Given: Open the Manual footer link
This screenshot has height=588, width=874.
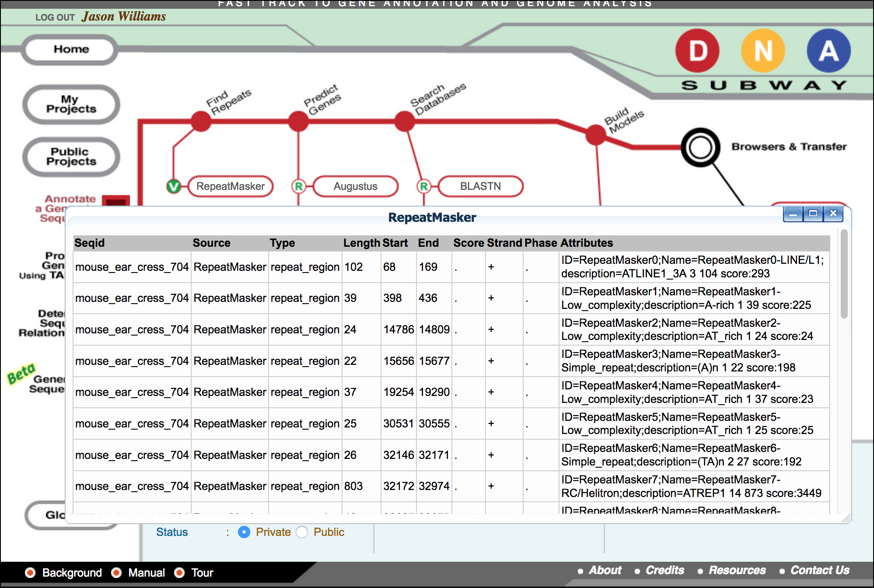Looking at the screenshot, I should [147, 573].
